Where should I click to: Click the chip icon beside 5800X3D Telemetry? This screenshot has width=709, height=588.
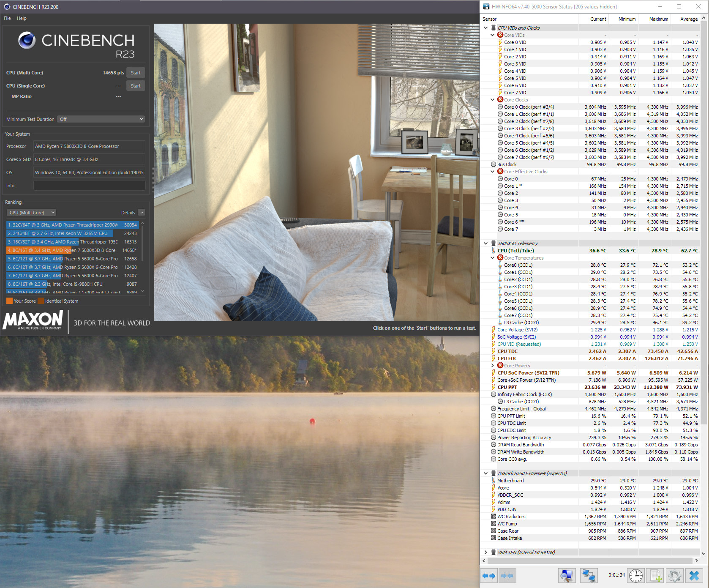coord(494,243)
